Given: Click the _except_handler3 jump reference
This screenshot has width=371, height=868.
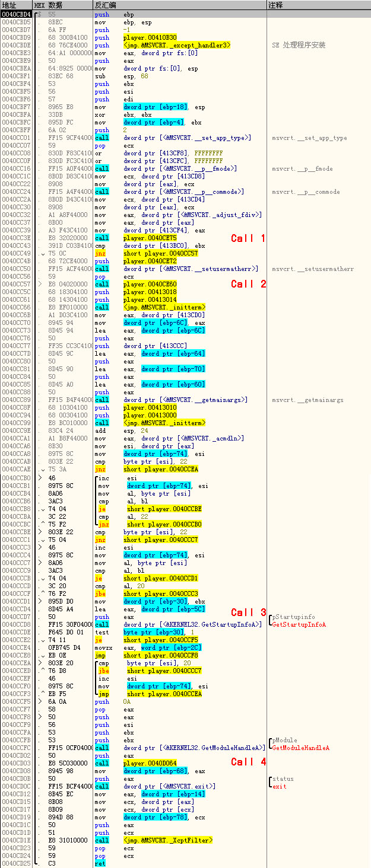Looking at the screenshot, I should coord(177,45).
